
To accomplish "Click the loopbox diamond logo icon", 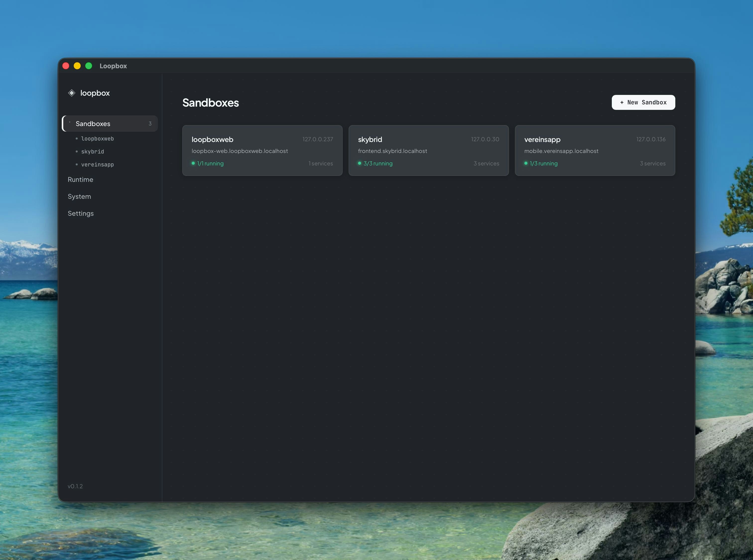I will click(x=72, y=93).
